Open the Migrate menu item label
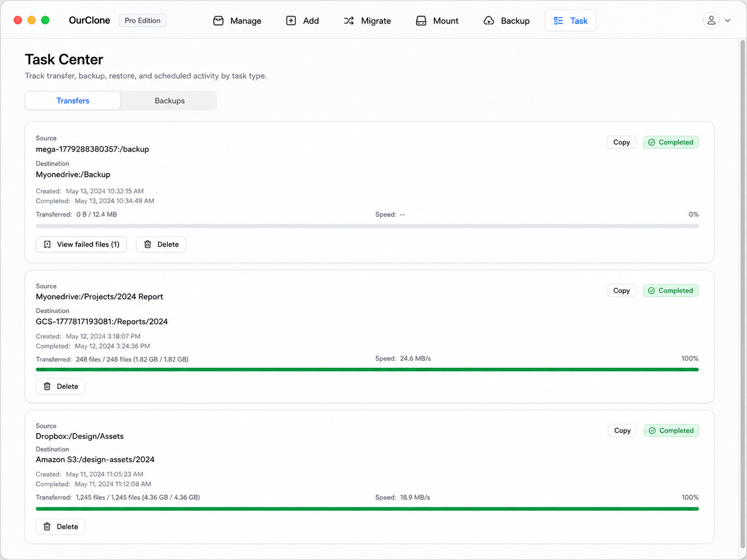 click(x=376, y=21)
